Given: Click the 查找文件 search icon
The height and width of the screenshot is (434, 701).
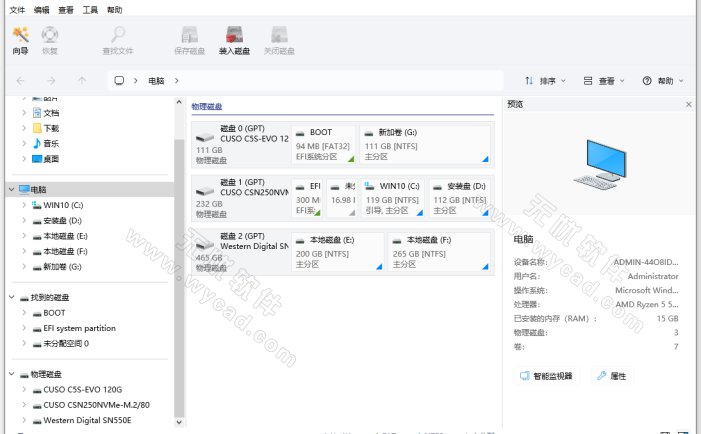Looking at the screenshot, I should click(118, 40).
